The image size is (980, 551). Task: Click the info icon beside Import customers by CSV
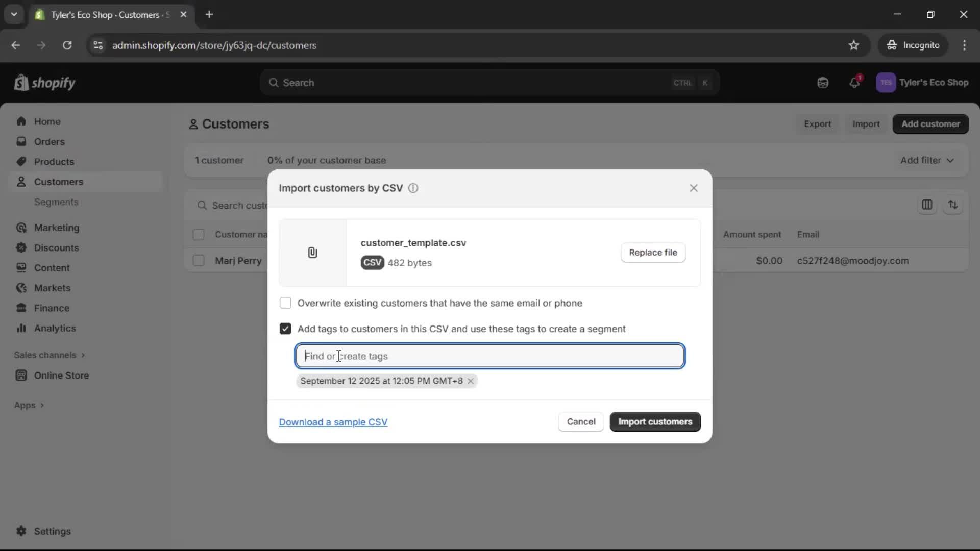coord(413,188)
